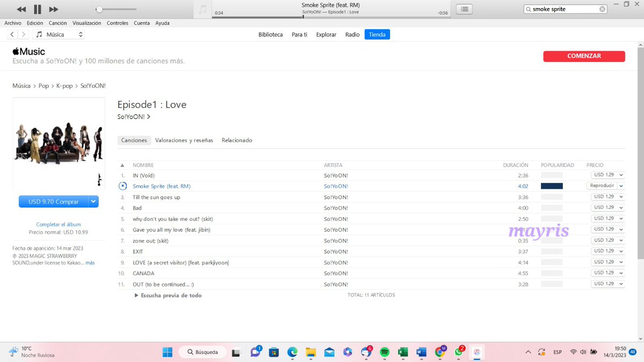Expand the copyright text with más
This screenshot has width=644, height=362.
90,263
